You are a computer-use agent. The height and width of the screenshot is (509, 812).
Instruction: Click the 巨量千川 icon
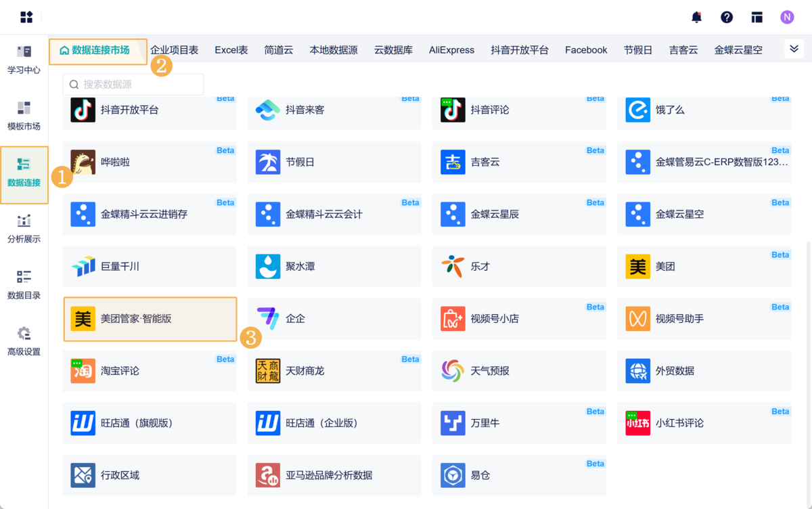tap(83, 266)
